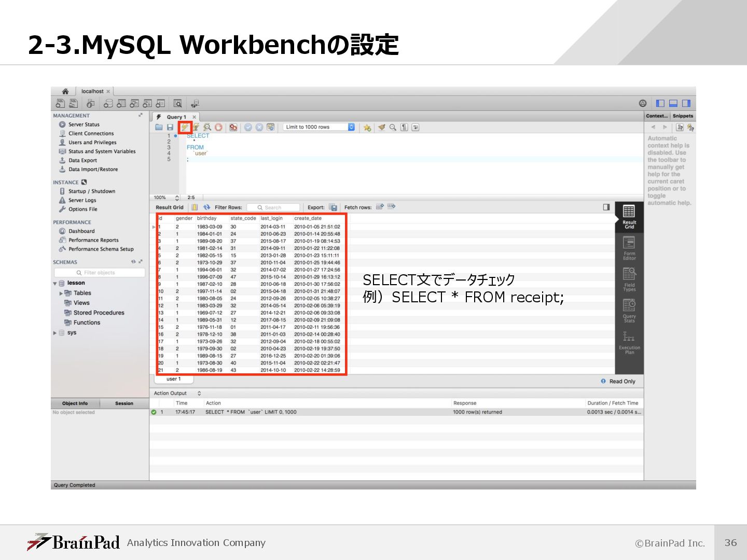Execute statement under cursor icon
The width and height of the screenshot is (747, 560).
(x=196, y=127)
